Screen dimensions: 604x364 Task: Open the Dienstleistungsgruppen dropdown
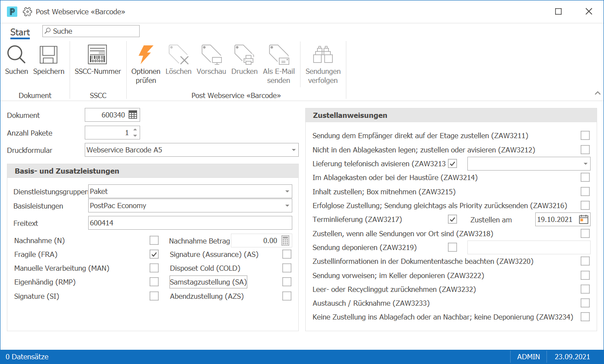pyautogui.click(x=288, y=191)
